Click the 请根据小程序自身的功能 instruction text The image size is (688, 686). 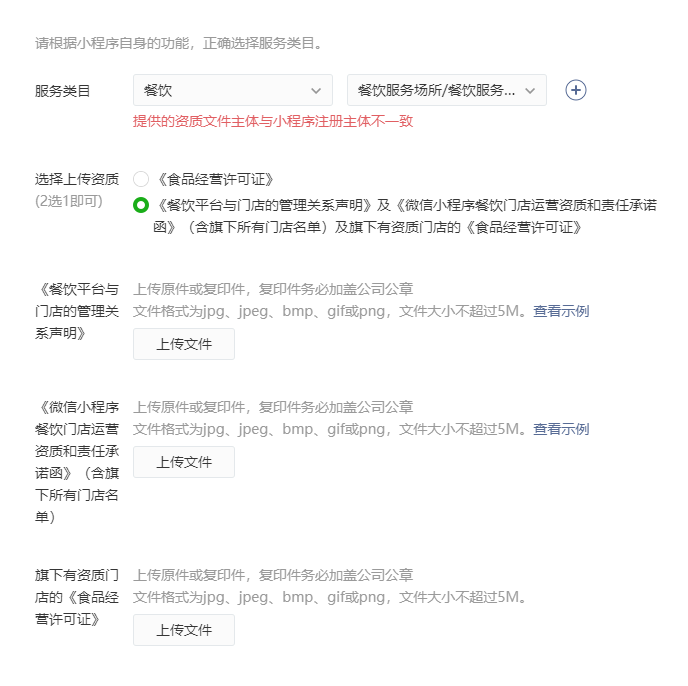tap(179, 43)
